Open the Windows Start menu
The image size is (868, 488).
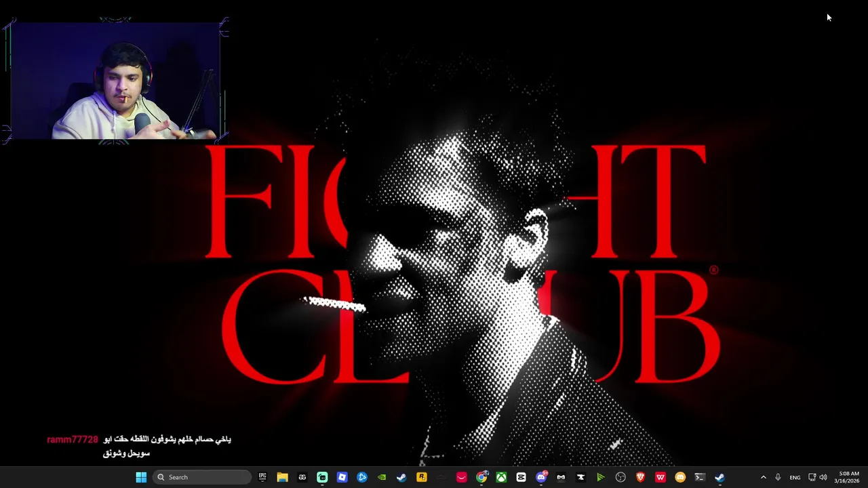pos(141,477)
